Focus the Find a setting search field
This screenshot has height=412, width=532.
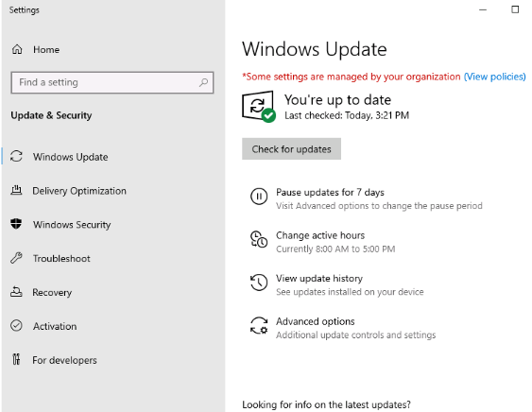point(112,82)
